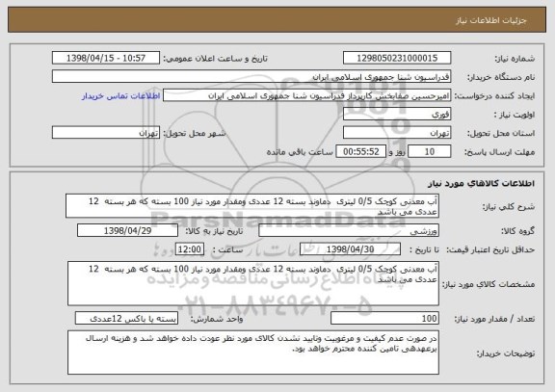Click the delivery city field تهران
555x392 pixels.
point(106,133)
